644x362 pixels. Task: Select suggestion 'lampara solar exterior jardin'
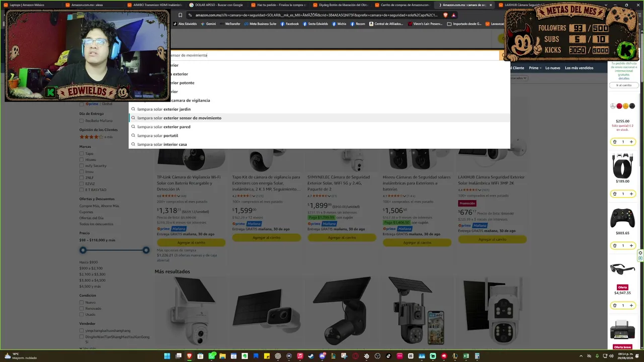click(x=319, y=109)
